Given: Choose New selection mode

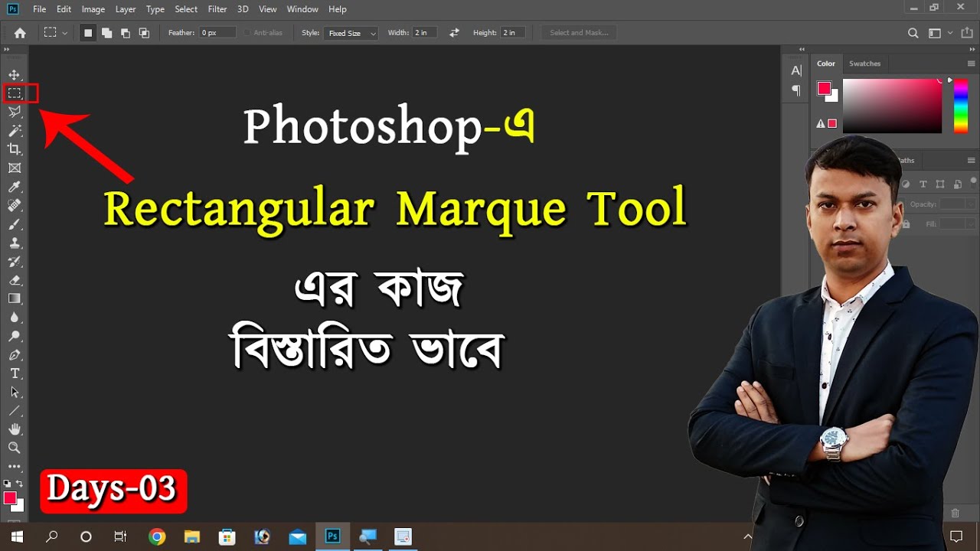Looking at the screenshot, I should click(88, 33).
